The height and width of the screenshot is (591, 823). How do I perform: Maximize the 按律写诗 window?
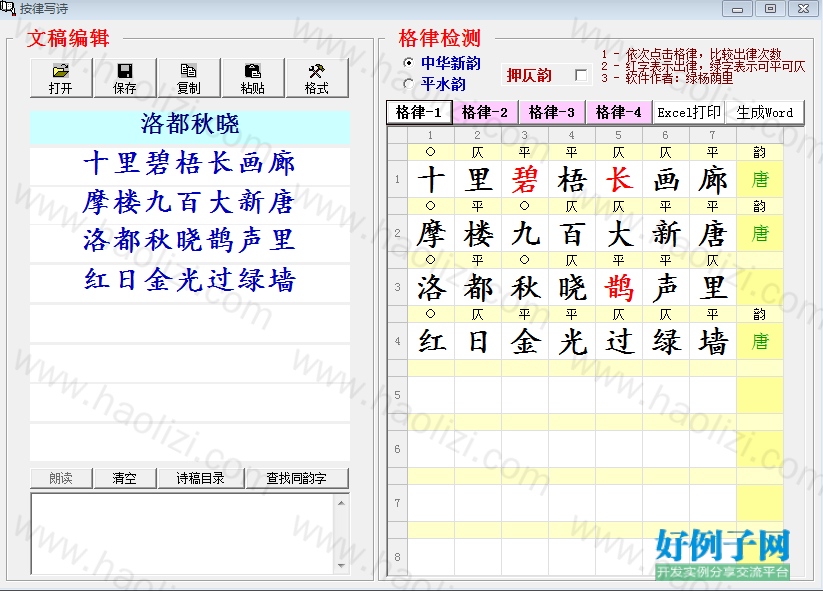pyautogui.click(x=771, y=9)
